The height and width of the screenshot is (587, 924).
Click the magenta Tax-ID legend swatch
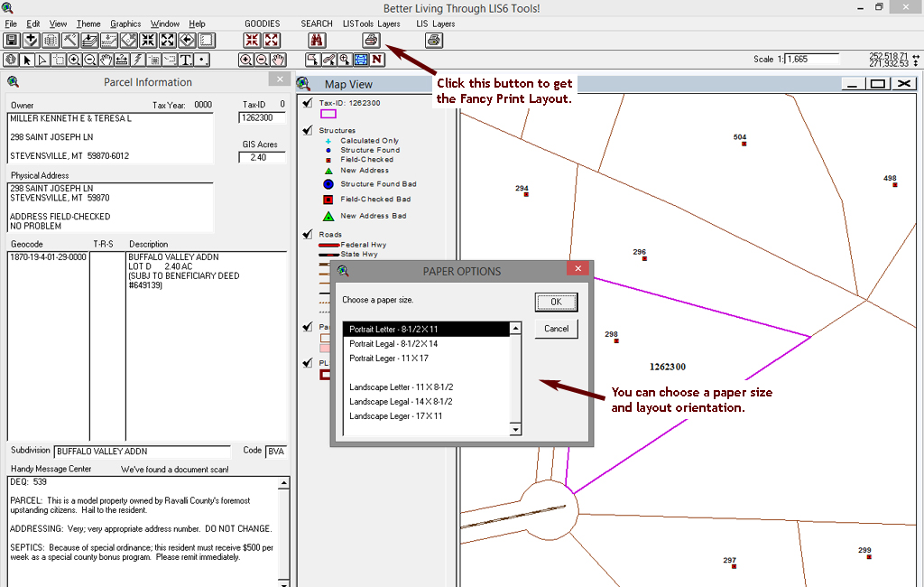(328, 114)
